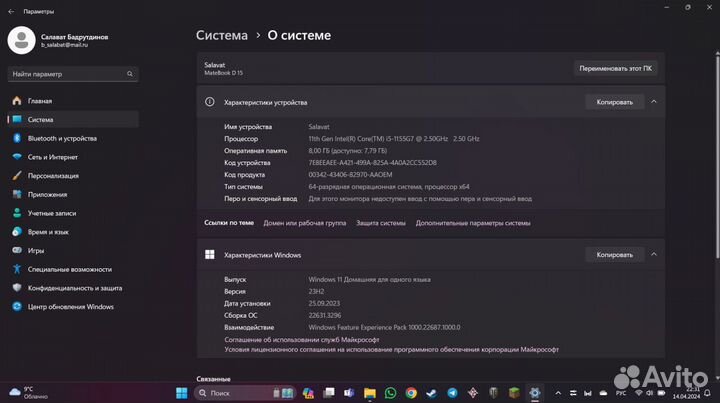This screenshot has width=720, height=403.
Task: Open Copilot from the taskbar
Action: coord(308,393)
